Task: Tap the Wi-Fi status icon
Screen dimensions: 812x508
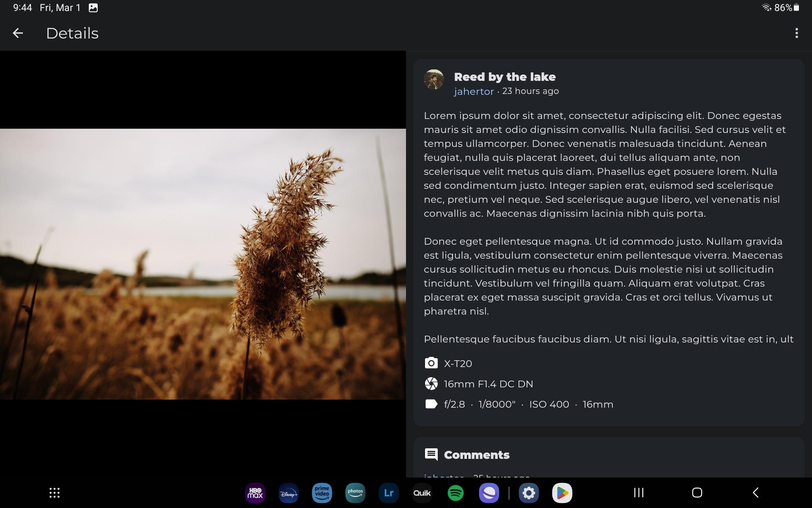Action: [x=766, y=8]
